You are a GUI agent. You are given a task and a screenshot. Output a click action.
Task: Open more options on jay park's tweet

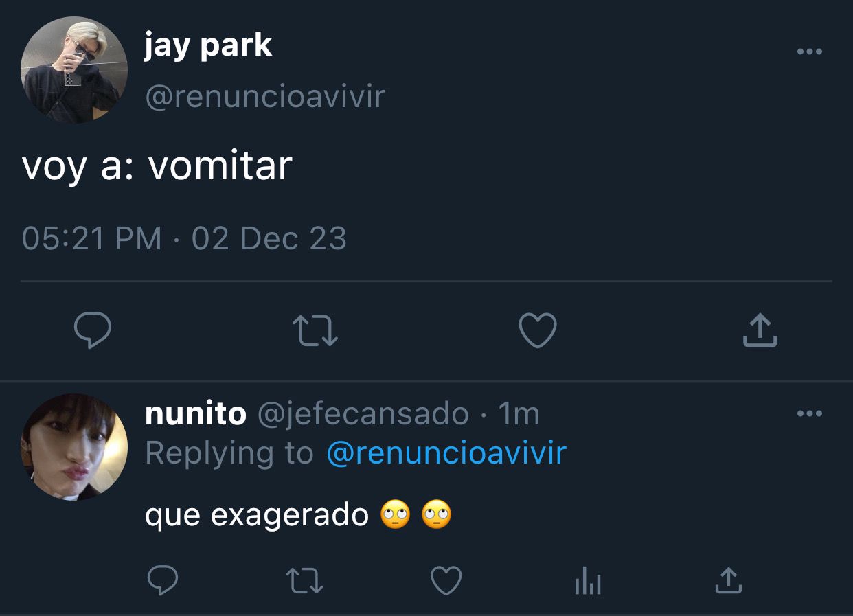pos(810,52)
